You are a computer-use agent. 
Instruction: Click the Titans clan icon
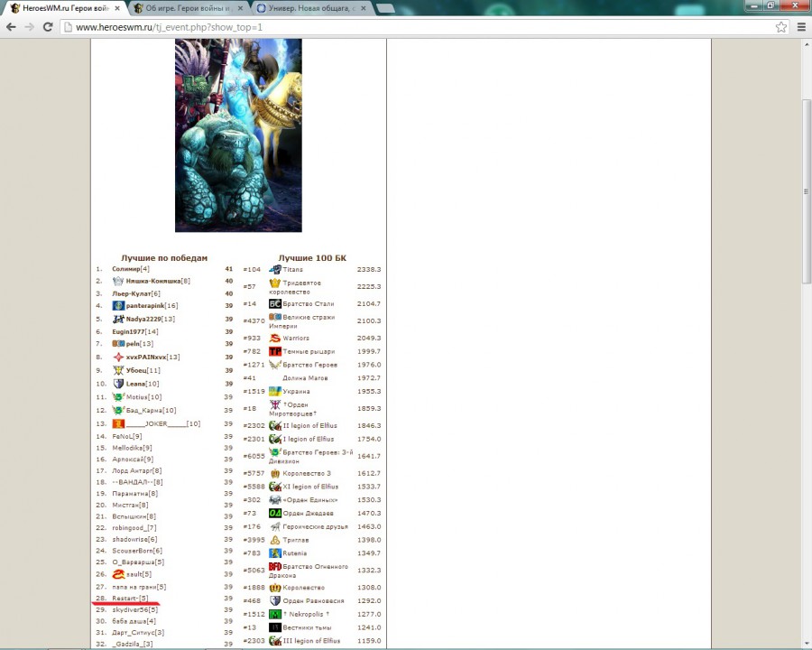(275, 270)
